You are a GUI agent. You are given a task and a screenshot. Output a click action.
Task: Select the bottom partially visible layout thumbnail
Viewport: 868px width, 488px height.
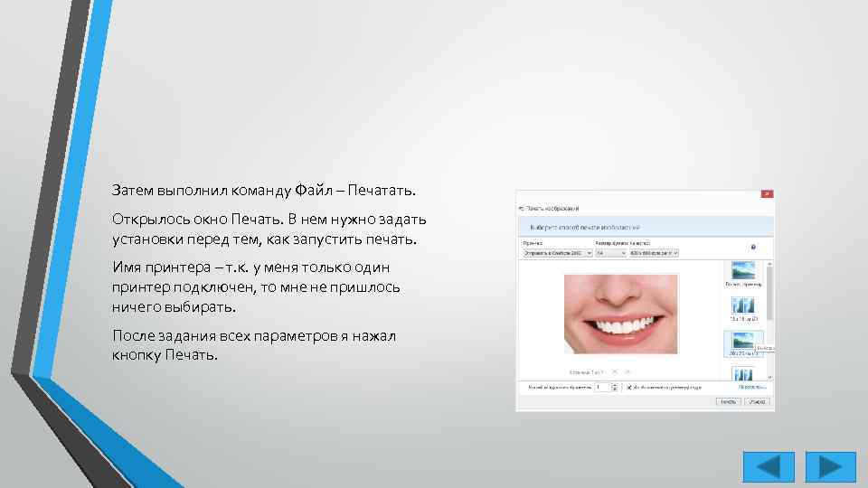tap(743, 373)
